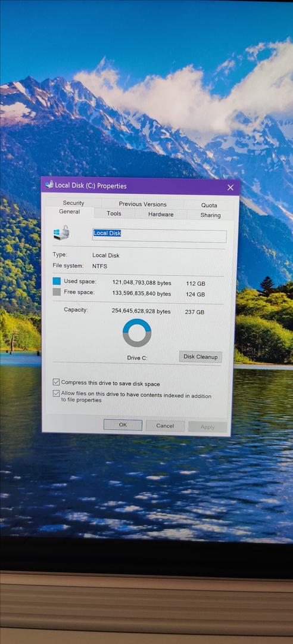Viewport: 293px width, 644px height.
Task: Open the Hardware tab
Action: pyautogui.click(x=161, y=214)
